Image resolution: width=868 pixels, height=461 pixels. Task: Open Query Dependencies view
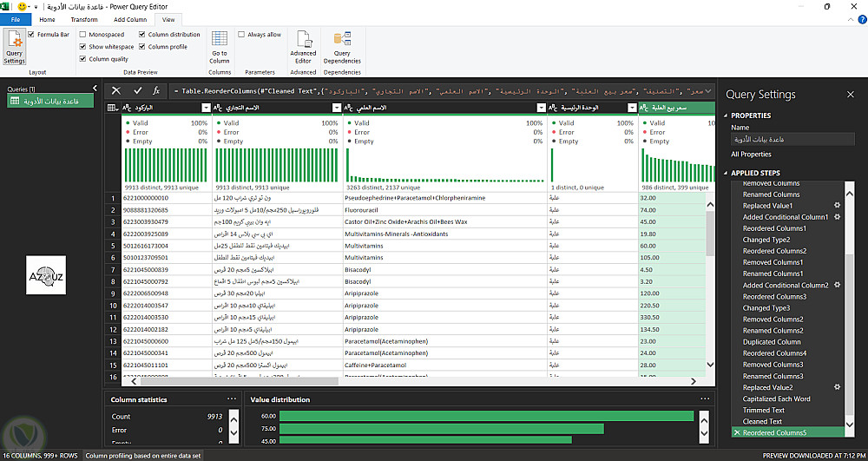(341, 47)
